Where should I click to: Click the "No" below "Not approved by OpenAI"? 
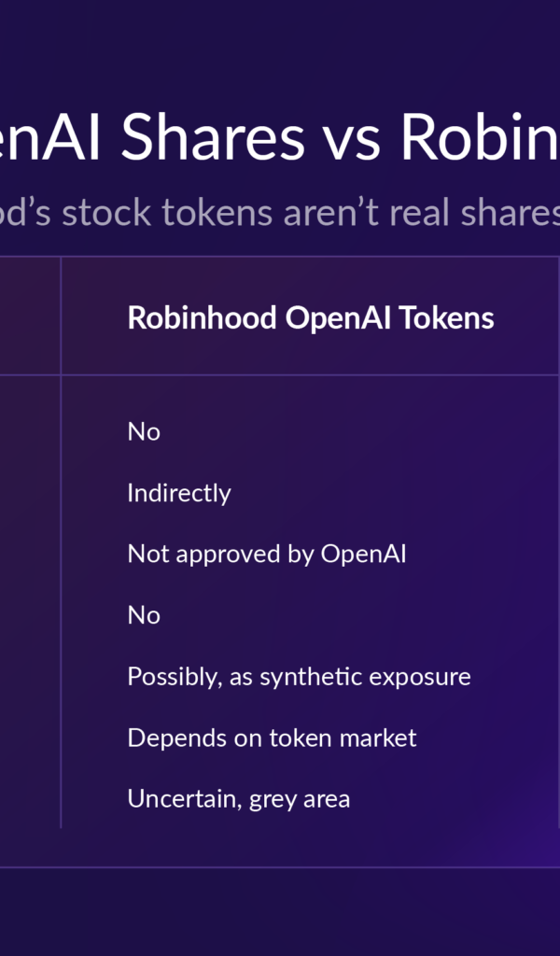pyautogui.click(x=144, y=615)
